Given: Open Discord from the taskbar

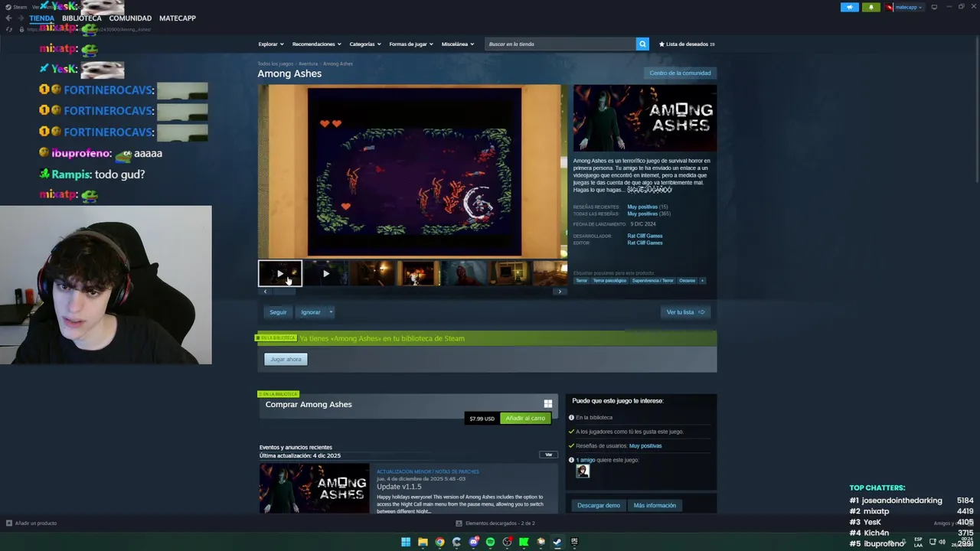Looking at the screenshot, I should point(473,542).
